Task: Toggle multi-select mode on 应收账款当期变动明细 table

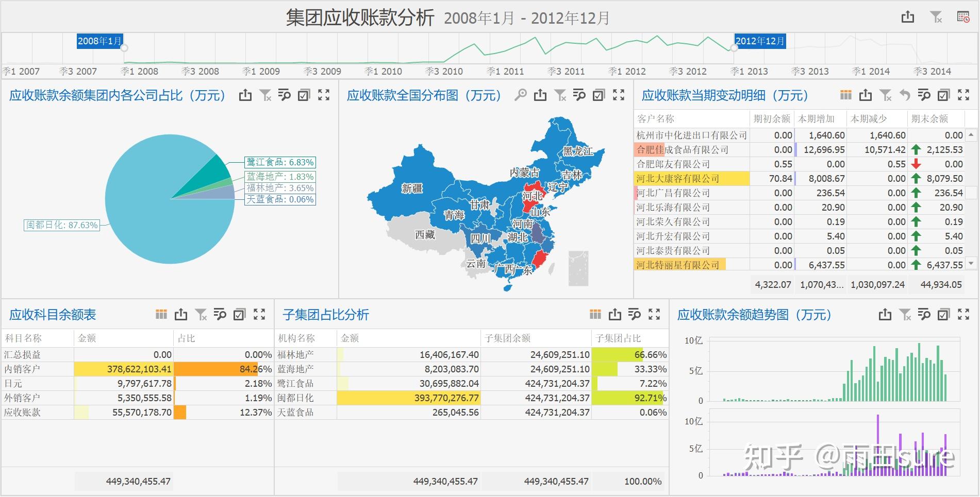Action: click(944, 95)
